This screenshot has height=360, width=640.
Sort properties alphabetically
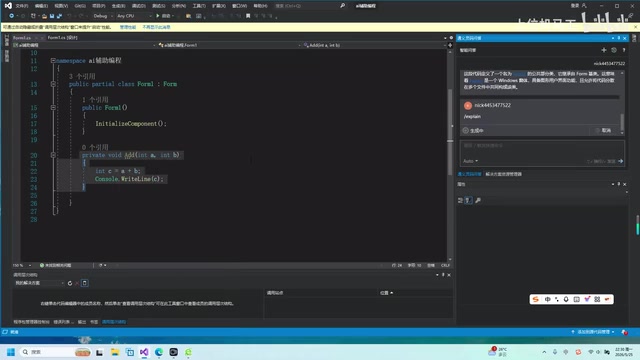pos(469,200)
